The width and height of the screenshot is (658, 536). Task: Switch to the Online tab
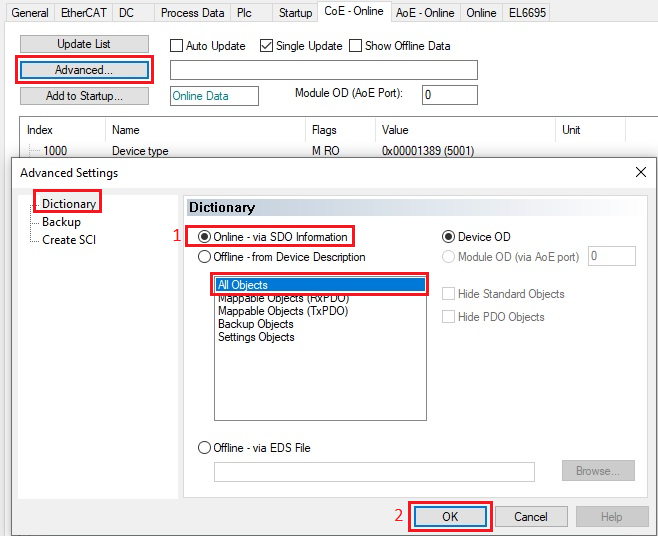(481, 13)
